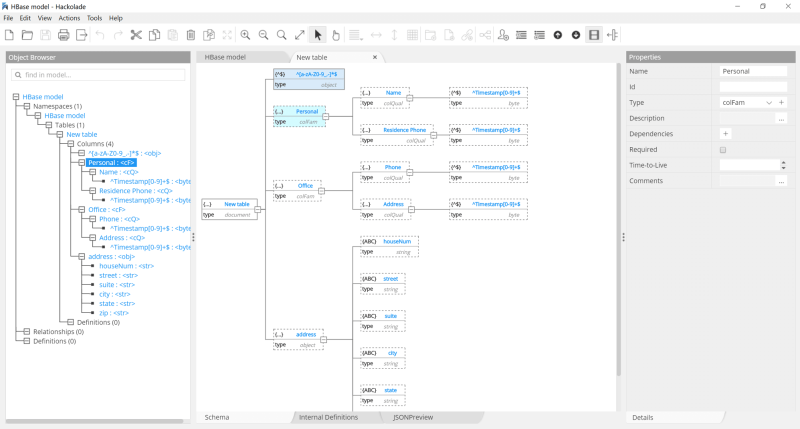800x429 pixels.
Task: Click the copy with arrow toolbar icon
Action: coord(209,35)
